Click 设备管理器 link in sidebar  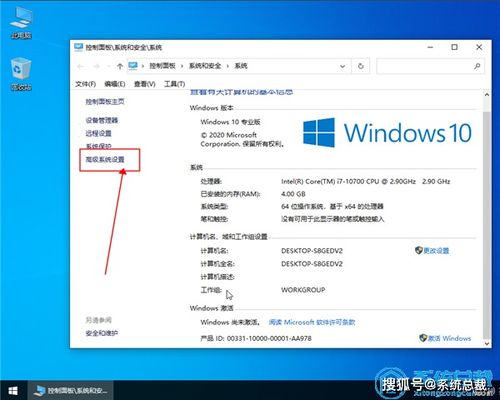102,120
